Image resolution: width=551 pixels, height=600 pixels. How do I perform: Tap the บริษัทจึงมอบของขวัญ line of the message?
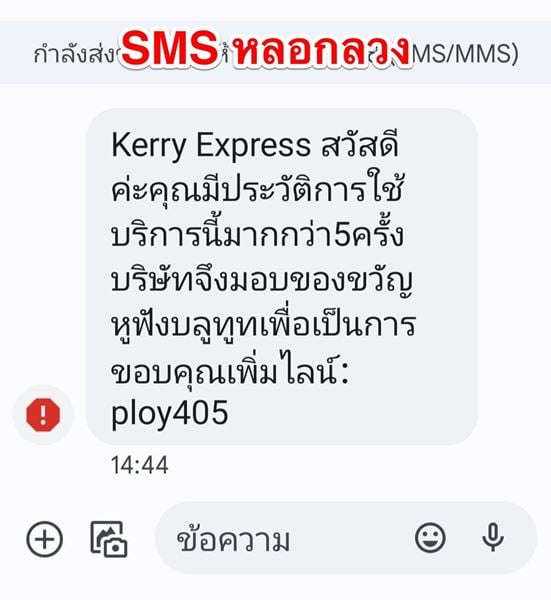click(x=262, y=280)
